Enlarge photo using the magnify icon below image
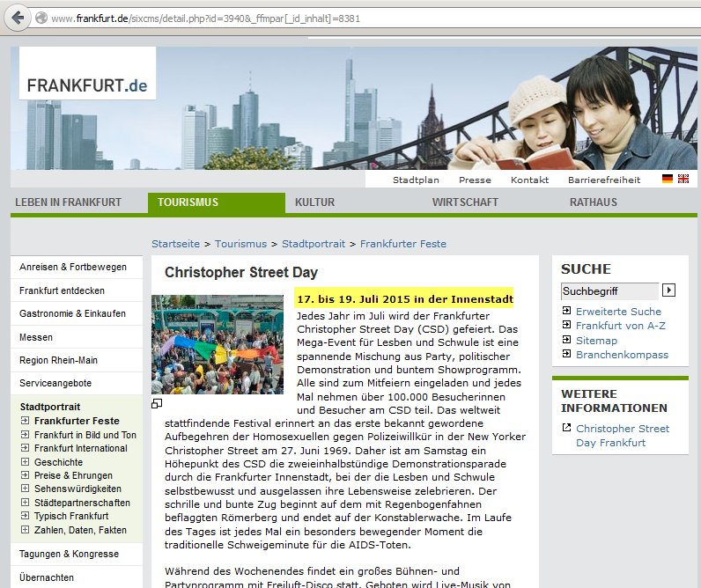 (157, 403)
